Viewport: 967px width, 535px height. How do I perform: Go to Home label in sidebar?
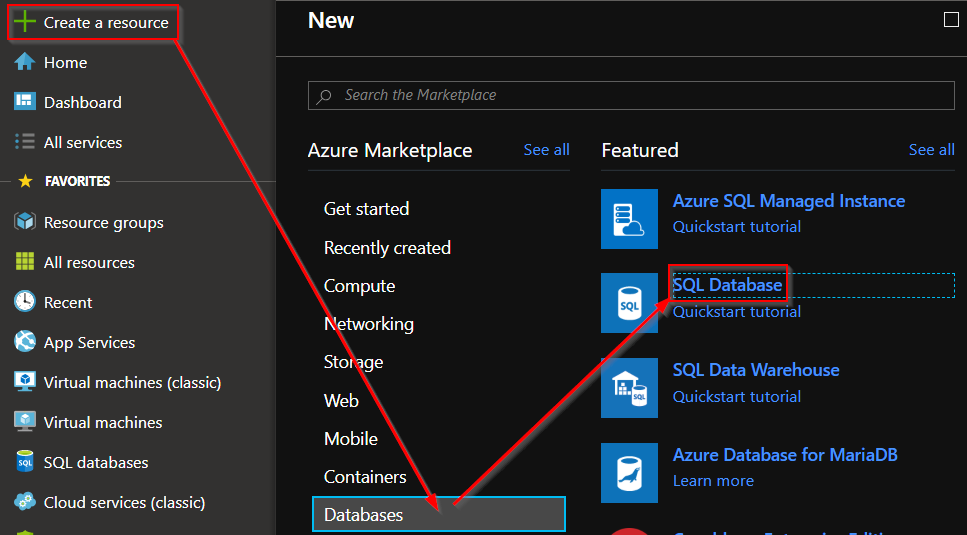click(x=65, y=63)
